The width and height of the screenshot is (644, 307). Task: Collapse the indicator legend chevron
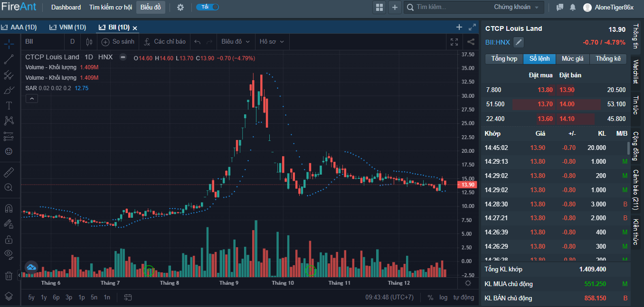pos(31,99)
